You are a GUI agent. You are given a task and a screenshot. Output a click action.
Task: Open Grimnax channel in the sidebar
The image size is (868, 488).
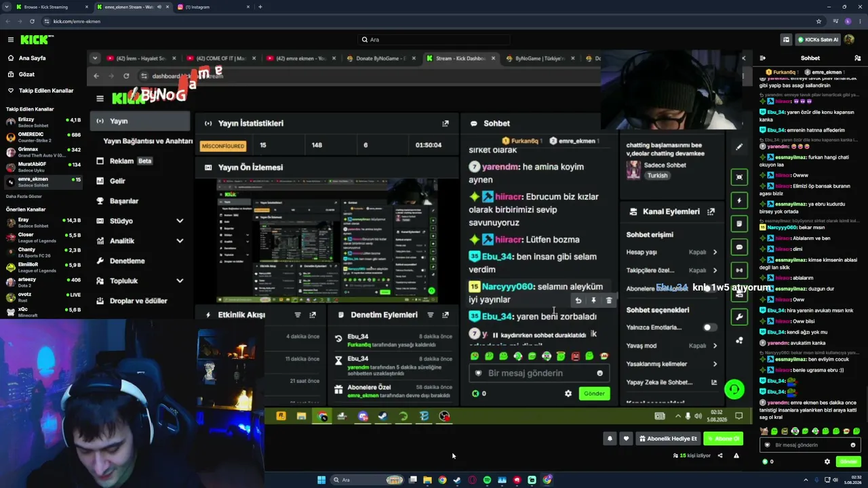42,152
